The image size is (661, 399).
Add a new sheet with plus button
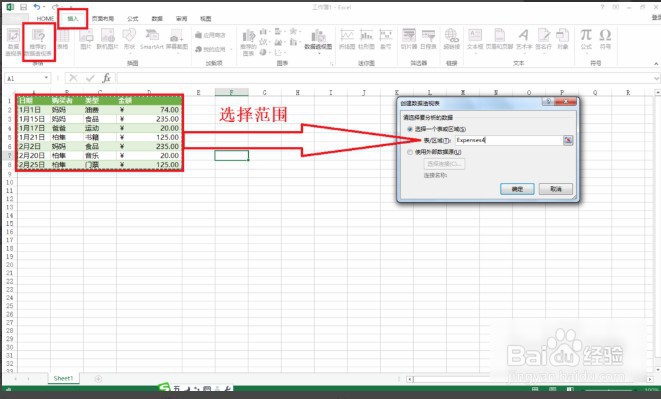[98, 379]
